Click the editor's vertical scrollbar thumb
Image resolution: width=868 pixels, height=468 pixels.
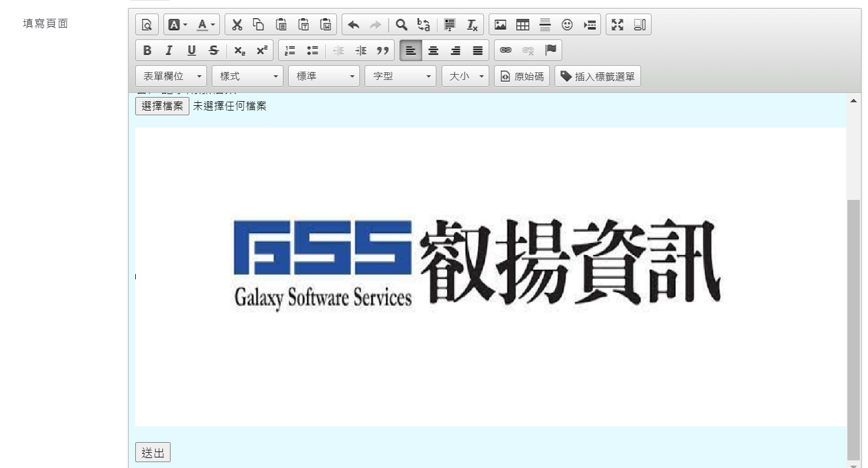click(x=853, y=329)
